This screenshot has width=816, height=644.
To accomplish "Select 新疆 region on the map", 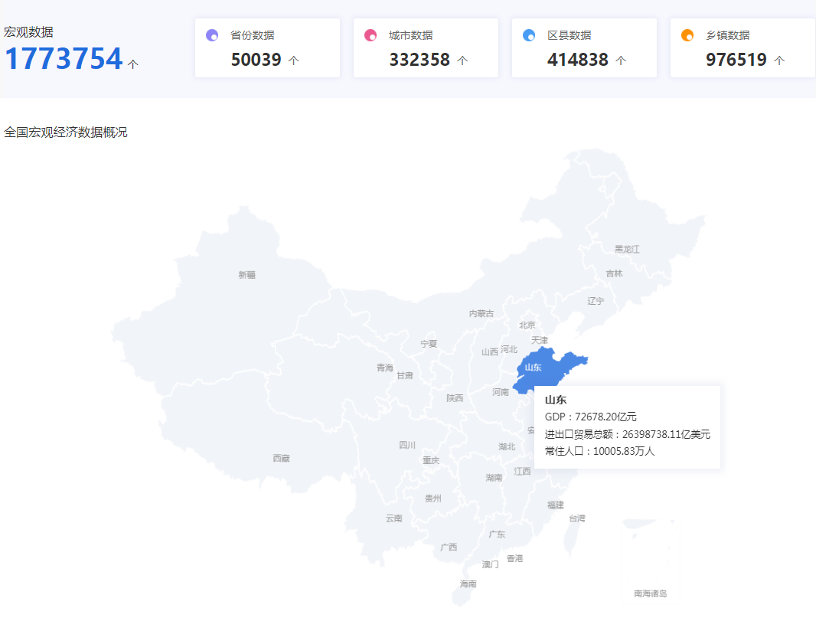I will tap(246, 275).
